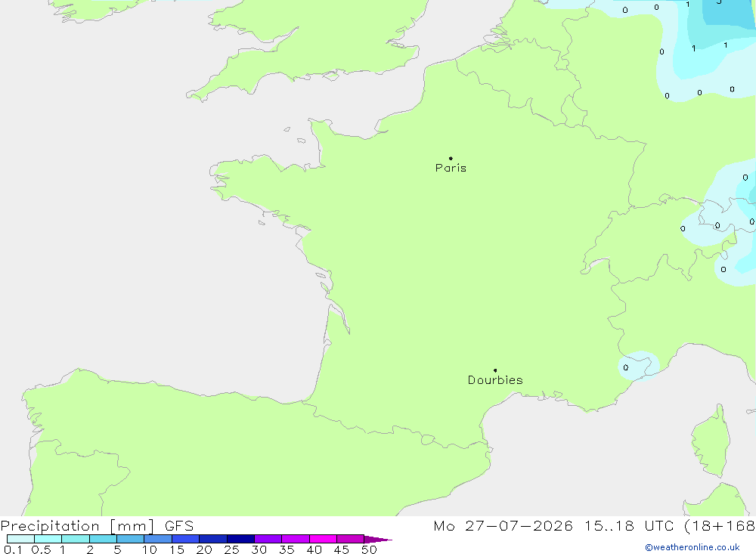This screenshot has width=756, height=554.
Task: Pick the 15–20 mm legend swatch
Action: coord(185,539)
